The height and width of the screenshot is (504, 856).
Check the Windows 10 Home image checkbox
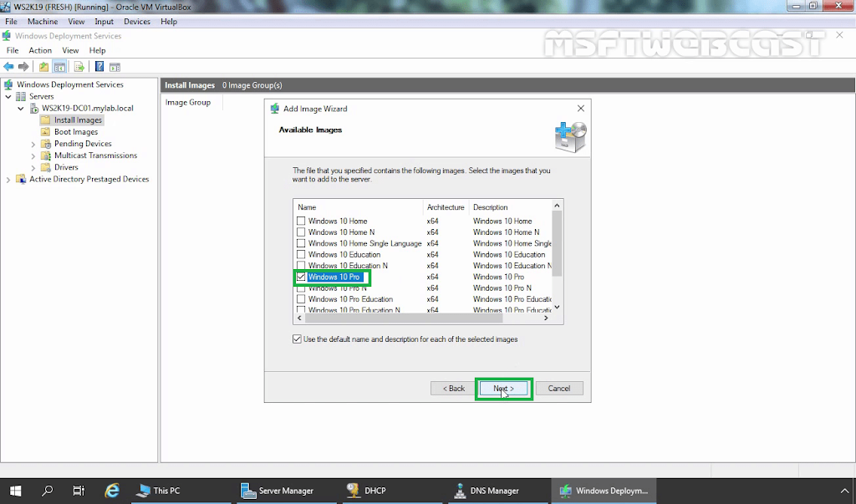pyautogui.click(x=301, y=221)
